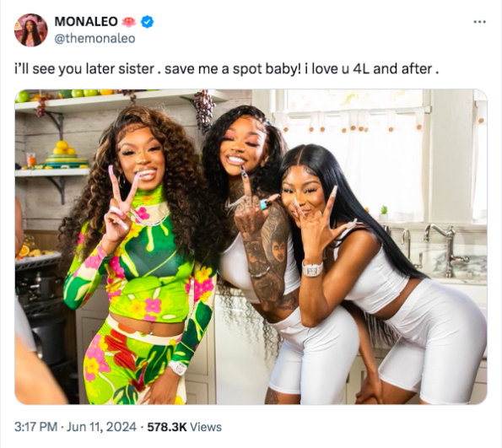The image size is (502, 448).
Task: Click the pink lotus emoji beside the name
Action: pos(129,22)
